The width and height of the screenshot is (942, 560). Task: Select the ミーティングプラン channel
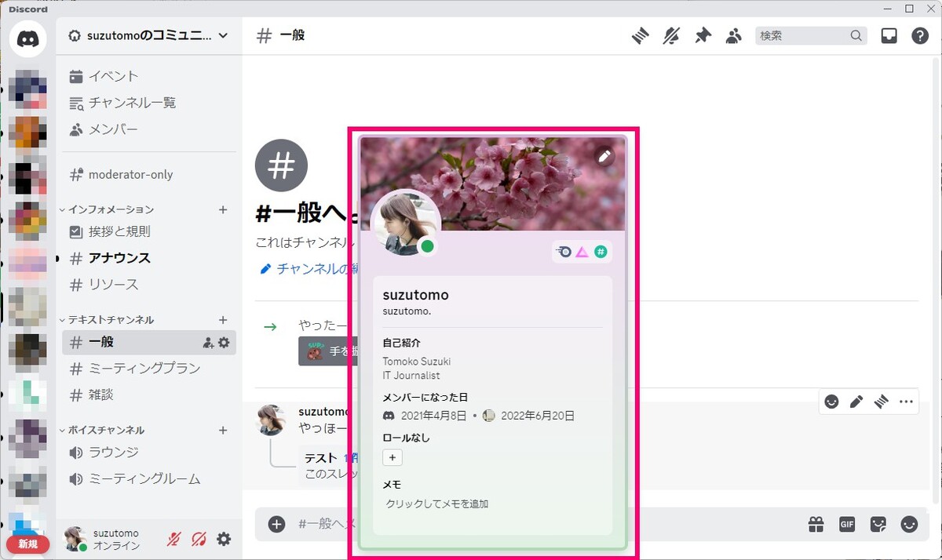point(148,369)
